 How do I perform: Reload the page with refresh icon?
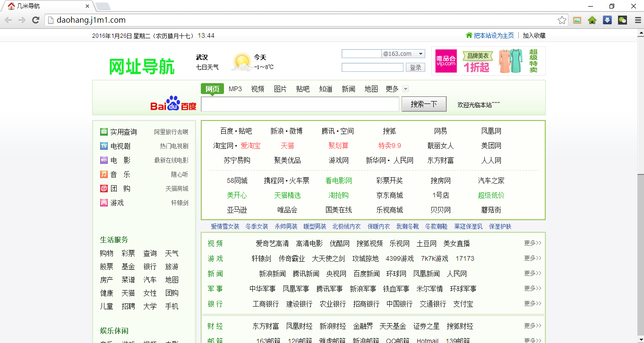[x=35, y=20]
